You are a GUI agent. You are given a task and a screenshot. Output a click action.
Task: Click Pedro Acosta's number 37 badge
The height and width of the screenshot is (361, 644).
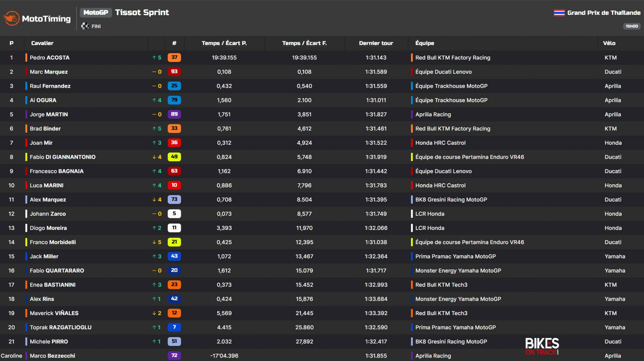tap(174, 58)
